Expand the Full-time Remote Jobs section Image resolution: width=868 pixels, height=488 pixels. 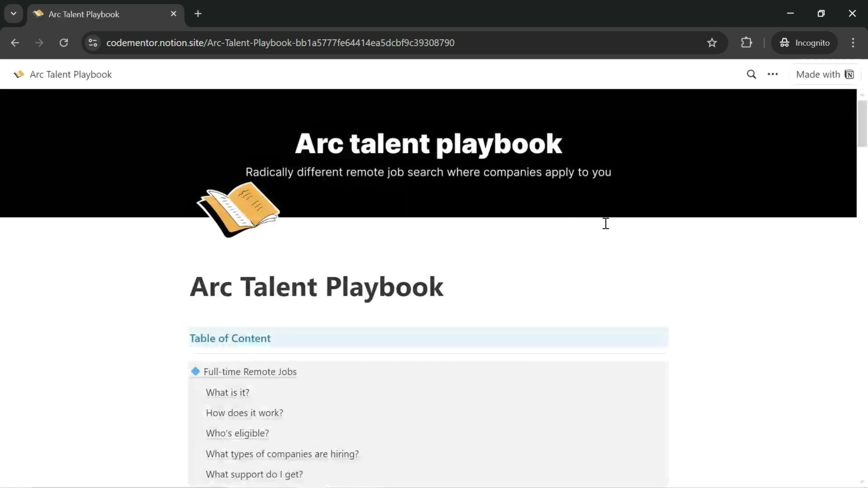coord(196,371)
